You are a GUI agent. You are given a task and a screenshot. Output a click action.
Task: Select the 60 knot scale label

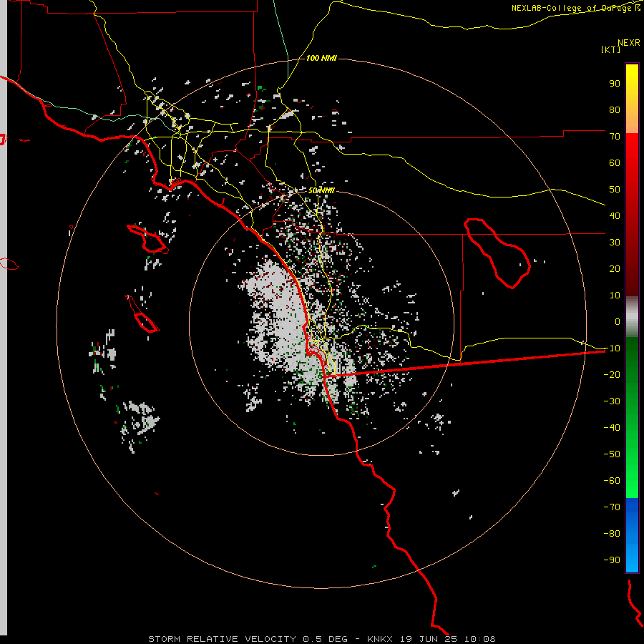coord(615,162)
